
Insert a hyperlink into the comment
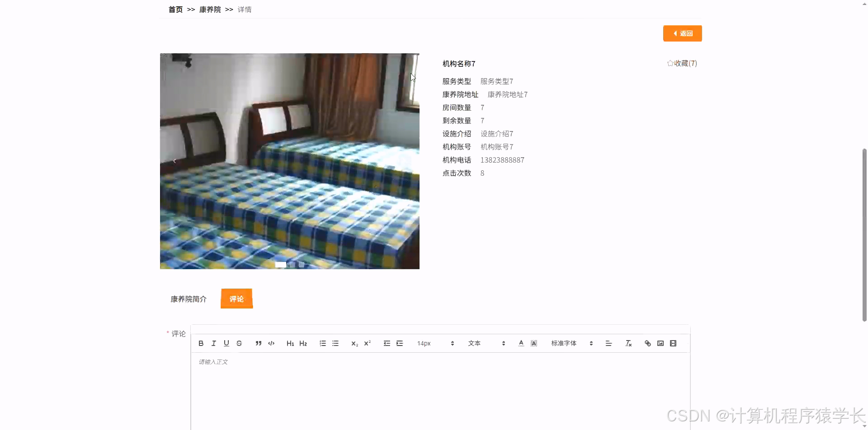click(x=648, y=343)
